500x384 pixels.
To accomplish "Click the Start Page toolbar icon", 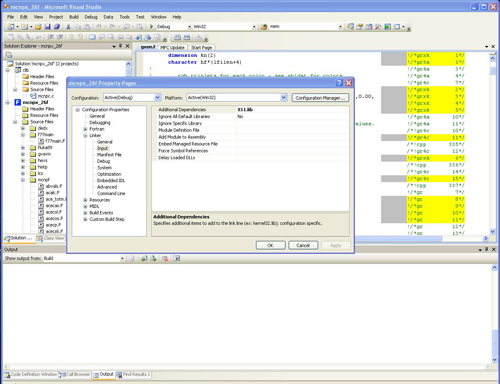I will point(388,26).
